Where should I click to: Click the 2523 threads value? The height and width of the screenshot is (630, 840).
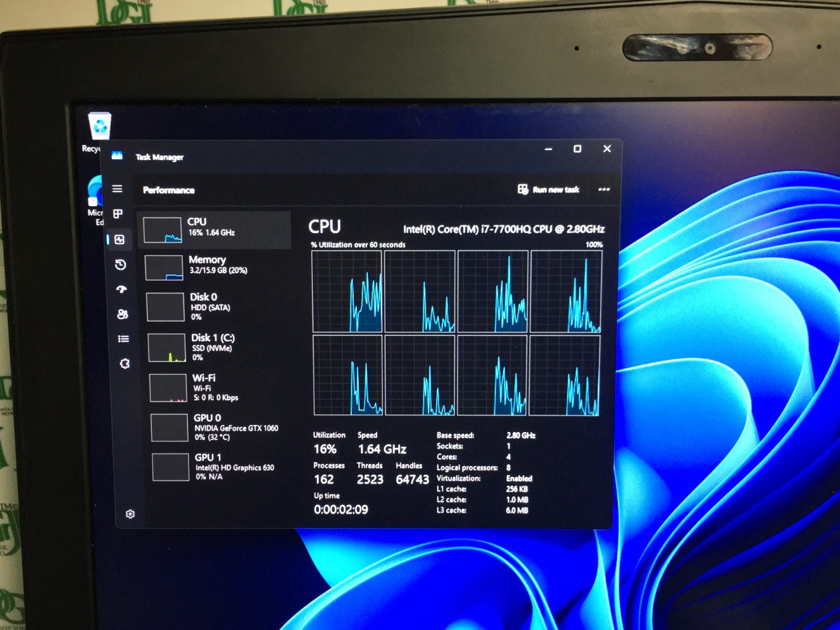pos(370,479)
